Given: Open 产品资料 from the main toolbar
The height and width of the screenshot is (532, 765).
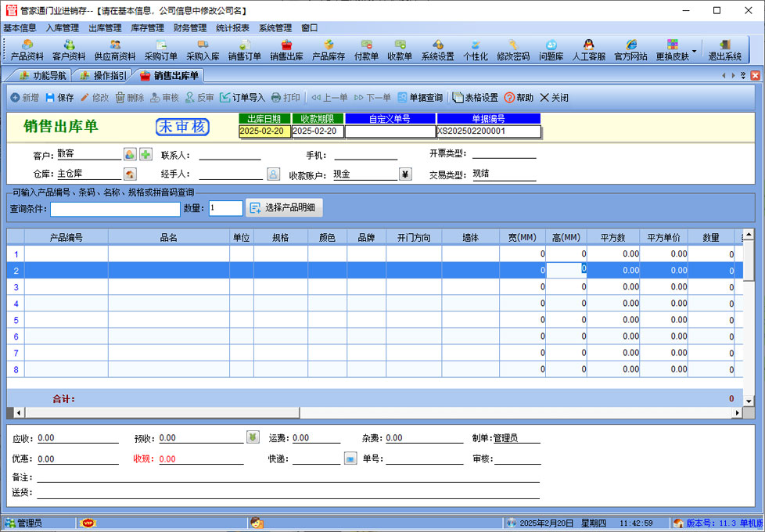Looking at the screenshot, I should coord(27,50).
